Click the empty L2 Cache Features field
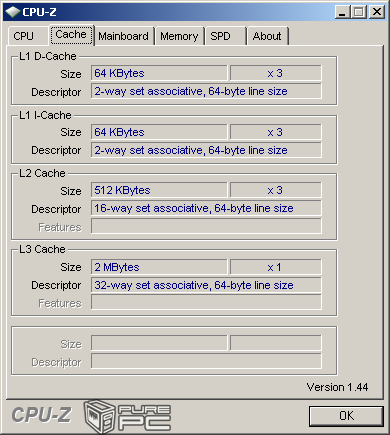Image resolution: width=390 pixels, height=435 pixels. click(206, 226)
